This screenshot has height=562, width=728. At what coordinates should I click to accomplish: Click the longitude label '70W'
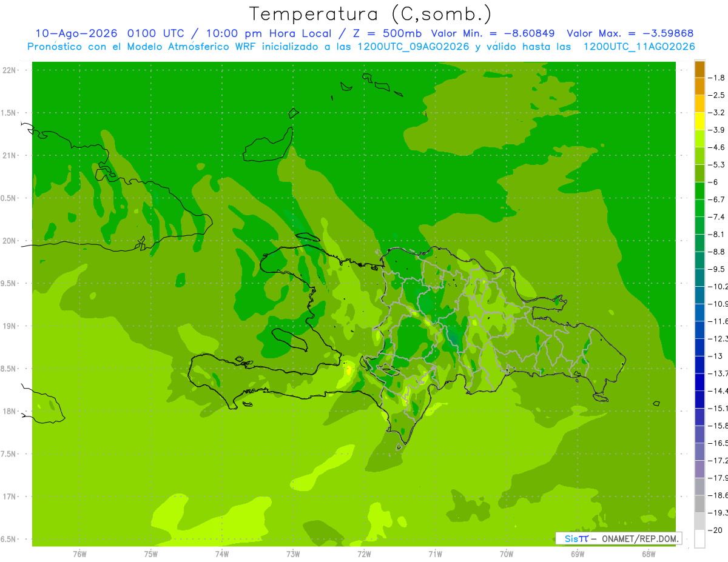[507, 554]
